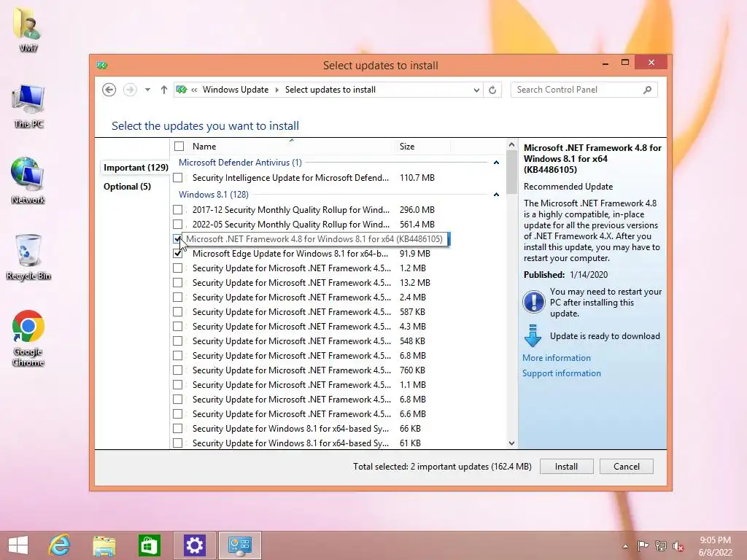Click the restart warning info icon
Image resolution: width=747 pixels, height=560 pixels.
(533, 302)
